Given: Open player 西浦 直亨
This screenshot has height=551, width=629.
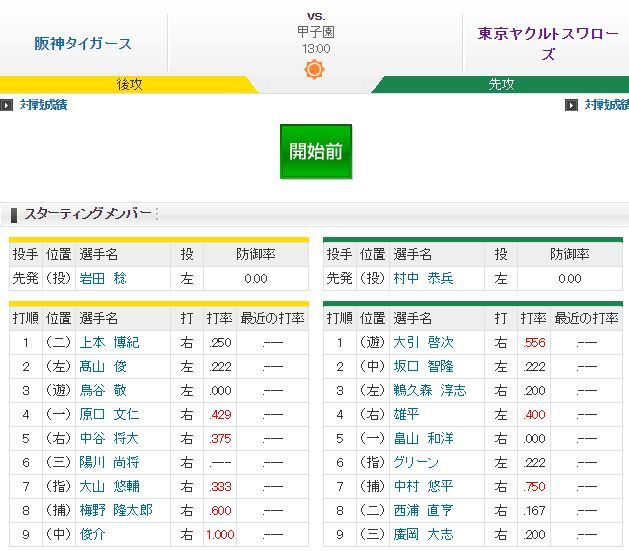Looking at the screenshot, I should 423,510.
